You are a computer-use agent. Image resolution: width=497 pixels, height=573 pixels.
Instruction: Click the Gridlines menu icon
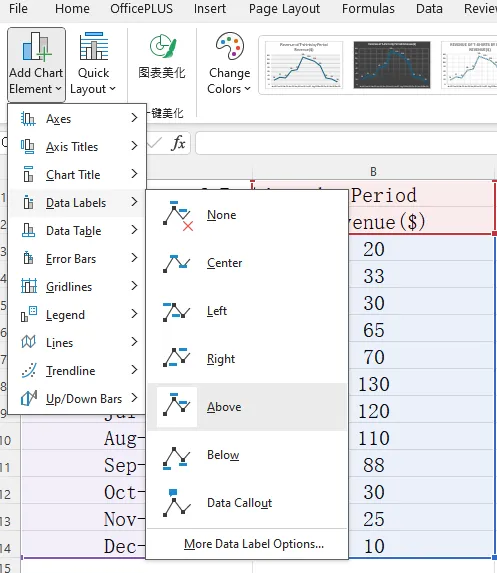click(28, 286)
